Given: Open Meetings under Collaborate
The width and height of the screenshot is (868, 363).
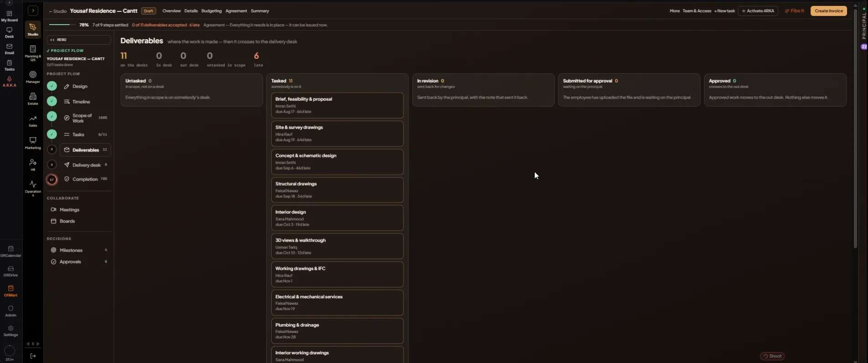Looking at the screenshot, I should coord(69,210).
